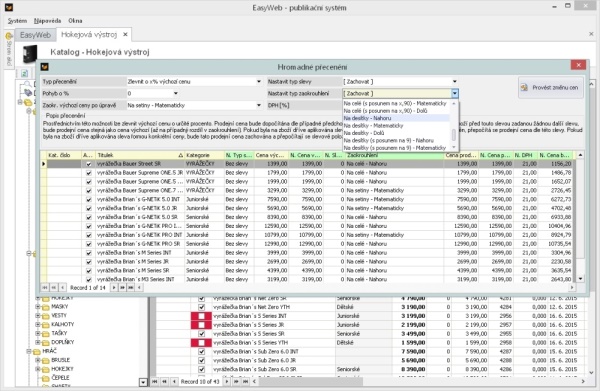
Task: Open the Typ přecenění dropdown
Action: 259,81
